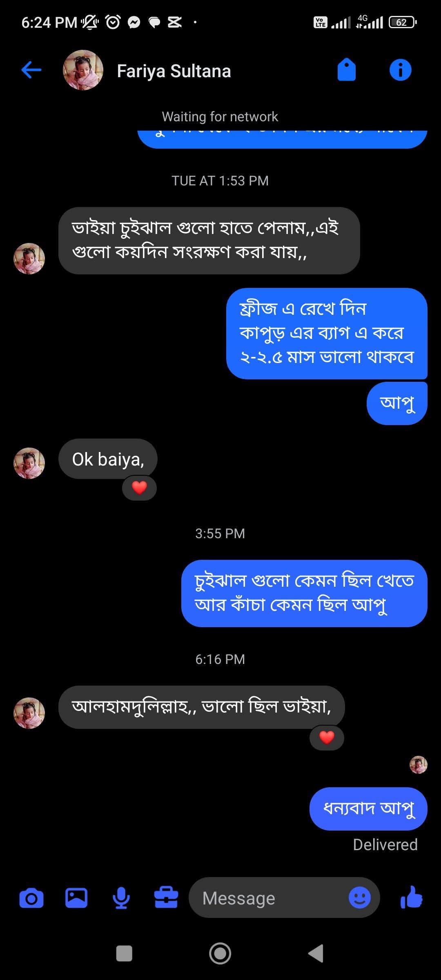Open the shopping tag label icon

point(346,70)
